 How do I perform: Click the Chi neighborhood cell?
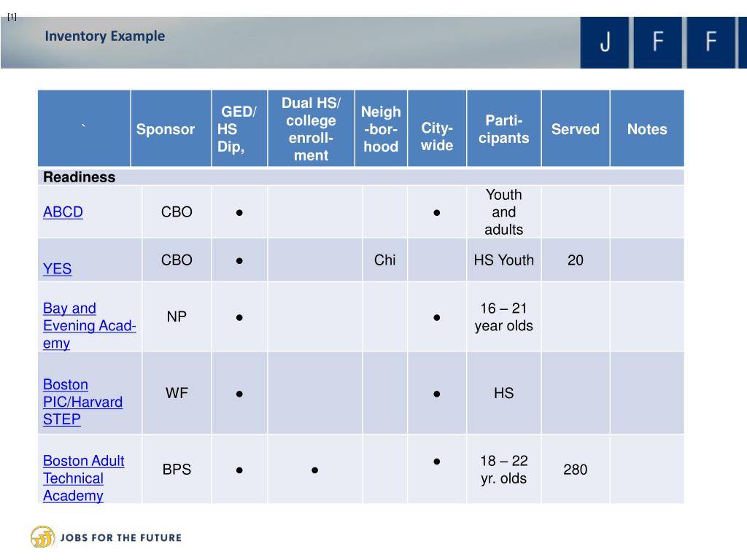click(385, 260)
